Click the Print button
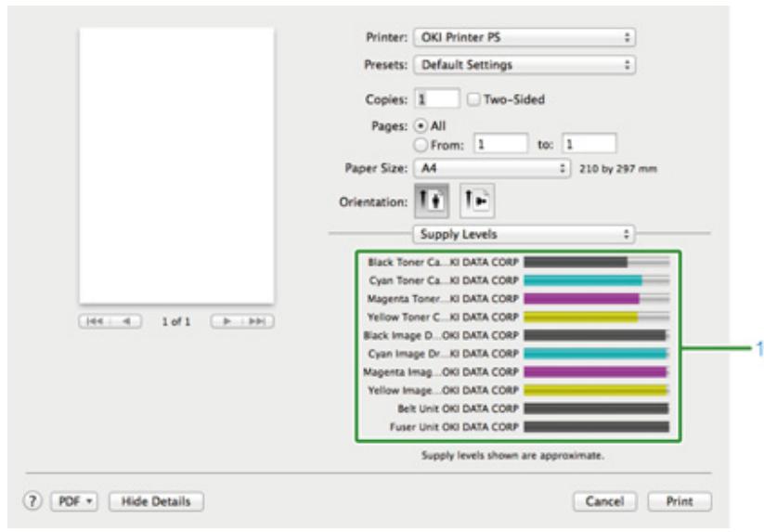This screenshot has height=532, width=764. [679, 501]
